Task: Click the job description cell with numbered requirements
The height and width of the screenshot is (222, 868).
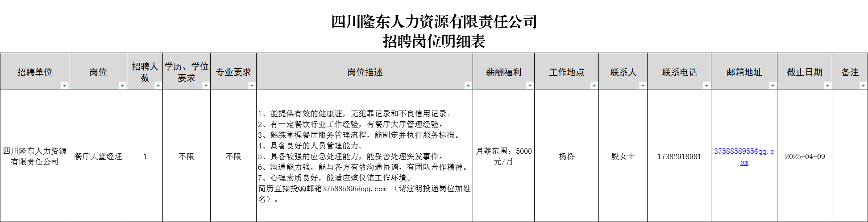Action: click(x=364, y=156)
